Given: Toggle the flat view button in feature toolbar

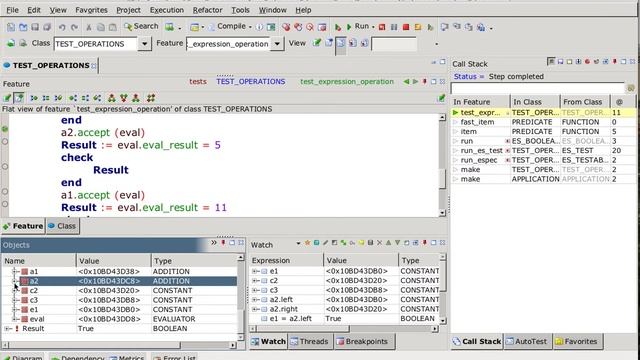Looking at the screenshot, I should tap(19, 98).
